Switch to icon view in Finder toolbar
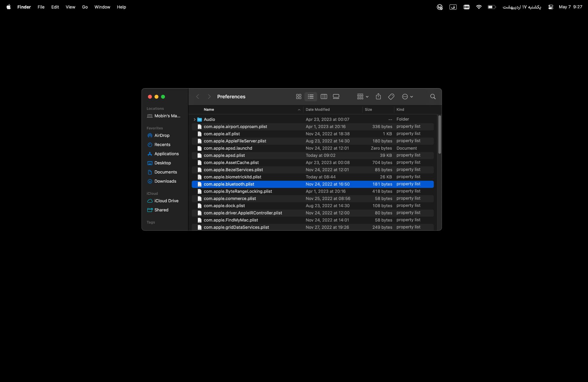Image resolution: width=588 pixels, height=382 pixels. pyautogui.click(x=299, y=96)
